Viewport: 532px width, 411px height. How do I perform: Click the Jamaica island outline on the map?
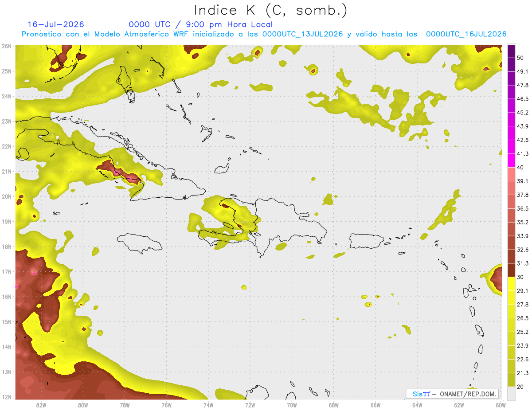139,243
